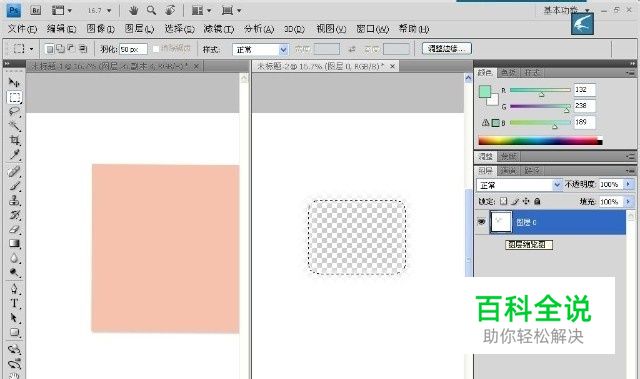Click the foreground color swatch in Color panel

click(485, 91)
